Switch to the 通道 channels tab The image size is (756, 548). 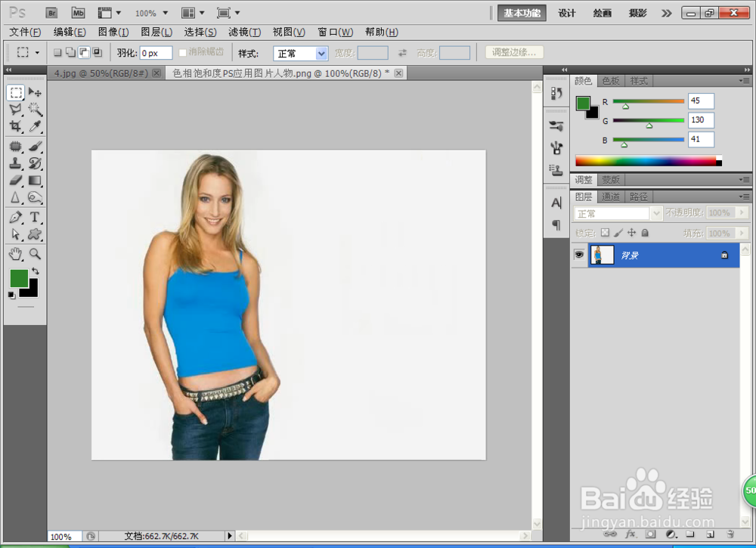610,197
